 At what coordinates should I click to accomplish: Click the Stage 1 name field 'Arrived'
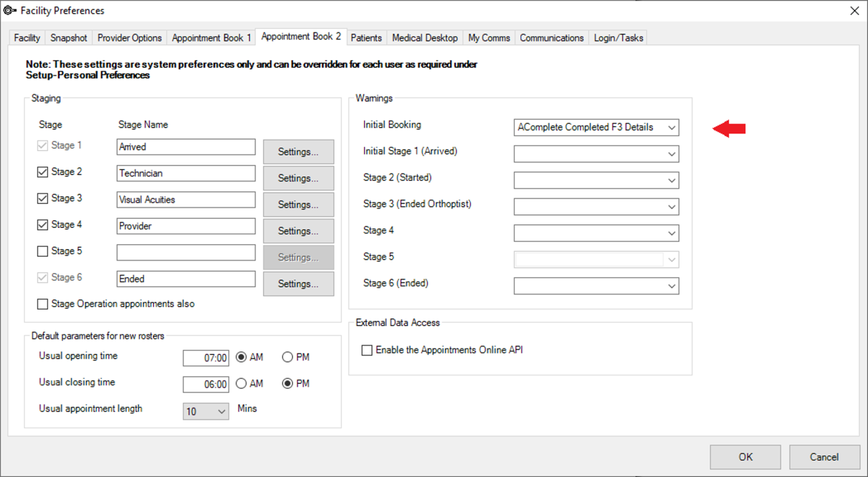tap(186, 147)
